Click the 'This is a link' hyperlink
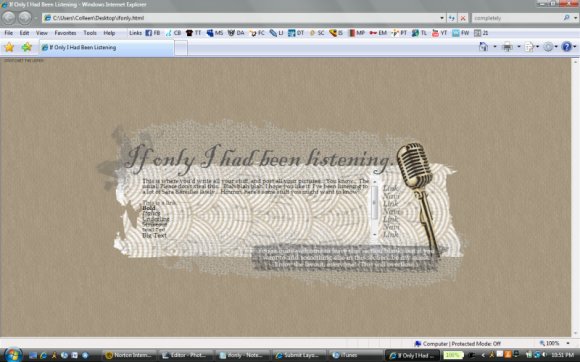This screenshot has height=362, width=580. tap(159, 203)
